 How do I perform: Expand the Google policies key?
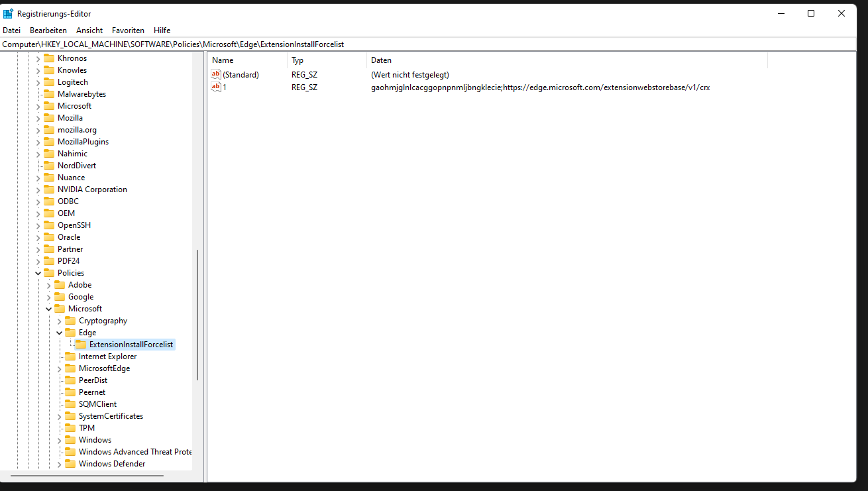(48, 297)
